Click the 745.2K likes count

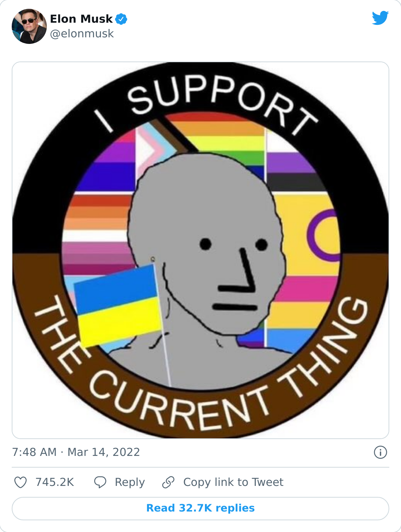tap(55, 482)
